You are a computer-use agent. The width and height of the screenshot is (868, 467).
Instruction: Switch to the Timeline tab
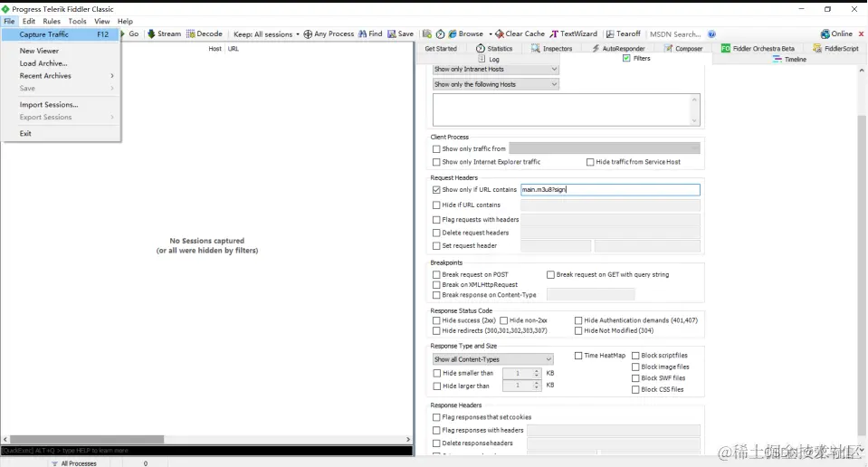point(790,59)
